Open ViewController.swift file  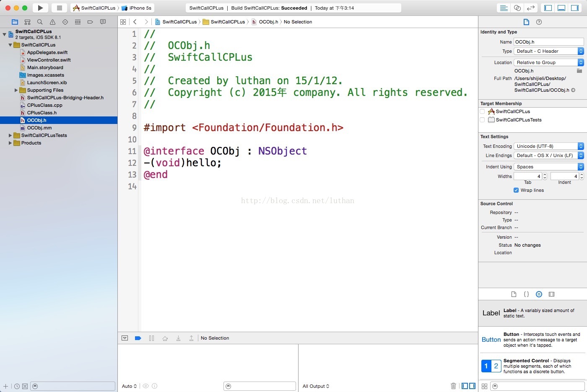[49, 60]
